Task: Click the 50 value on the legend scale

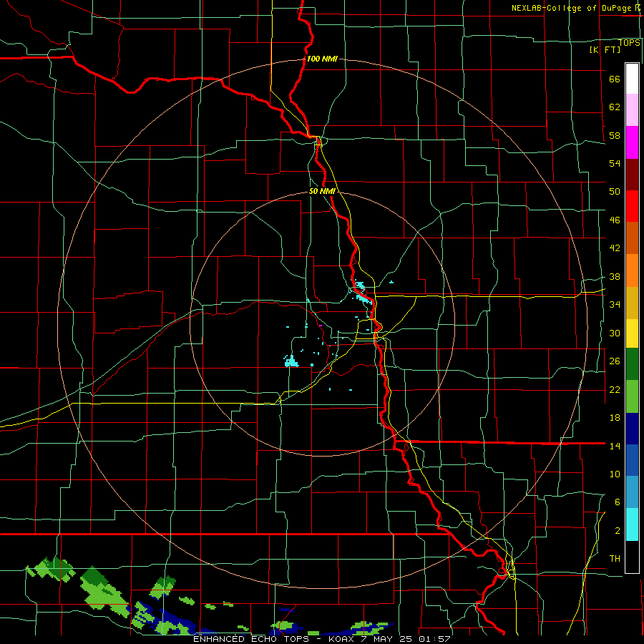Action: point(615,192)
